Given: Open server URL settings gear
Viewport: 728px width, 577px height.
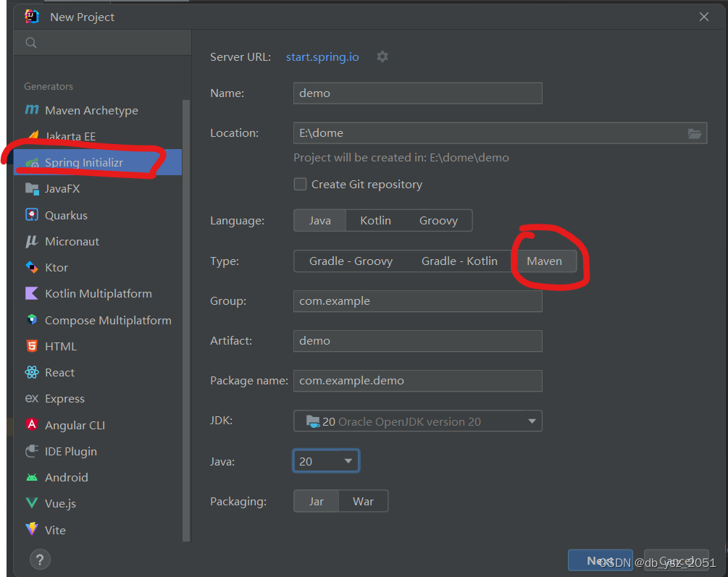Looking at the screenshot, I should click(382, 56).
